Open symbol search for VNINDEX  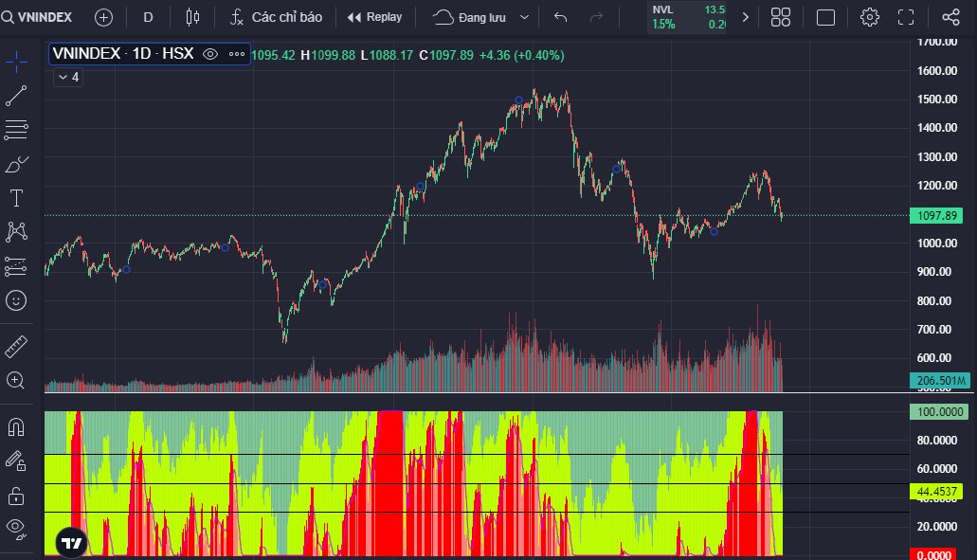point(37,17)
